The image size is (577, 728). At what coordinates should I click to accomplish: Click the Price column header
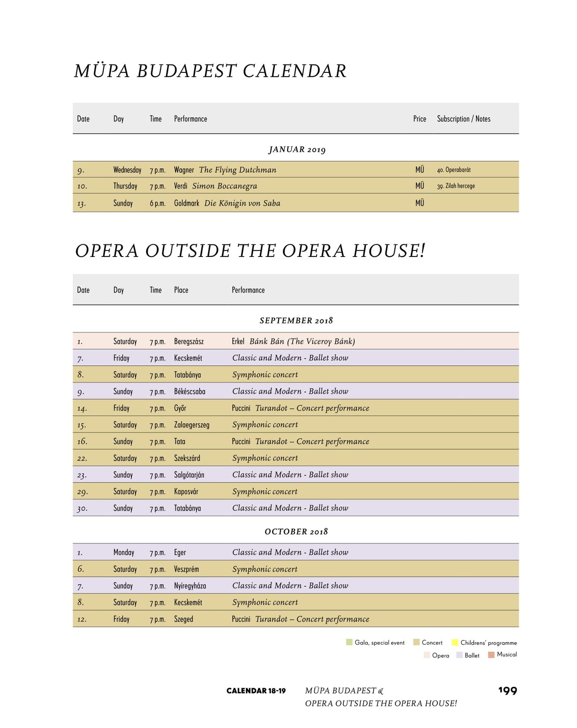click(420, 119)
